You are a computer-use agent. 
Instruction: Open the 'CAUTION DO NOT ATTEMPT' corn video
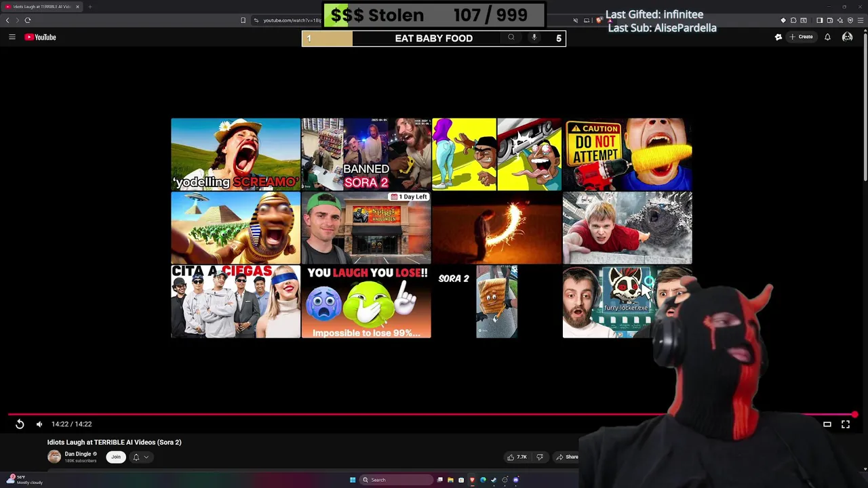(x=627, y=154)
